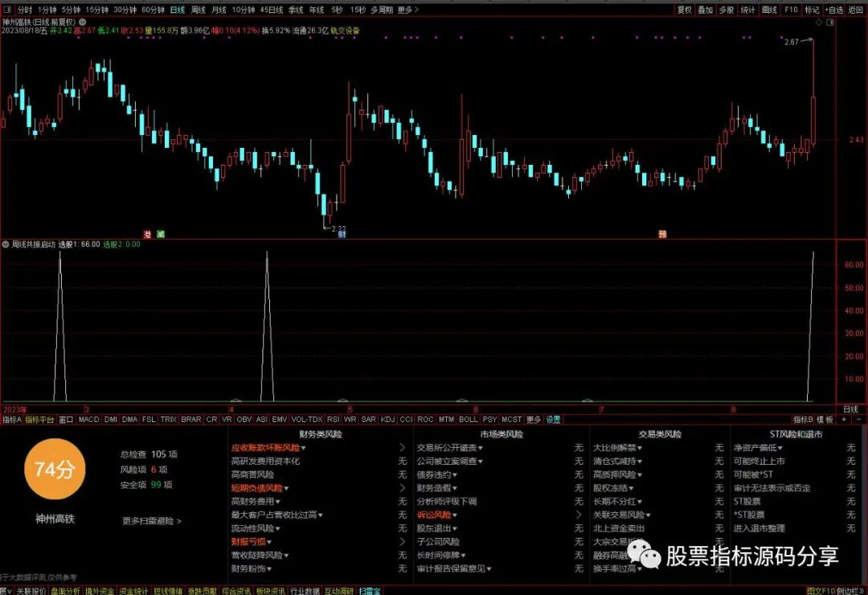Select the RSI indicator

click(333, 420)
